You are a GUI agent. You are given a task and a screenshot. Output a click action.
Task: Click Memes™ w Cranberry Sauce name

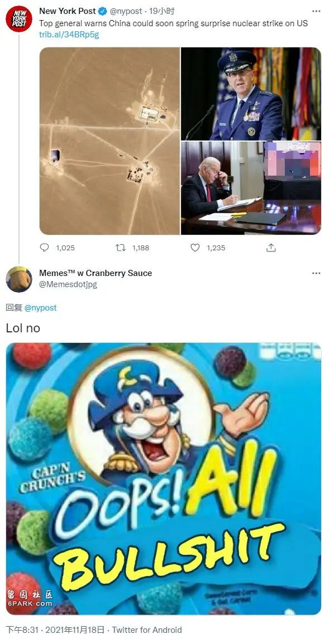(95, 273)
